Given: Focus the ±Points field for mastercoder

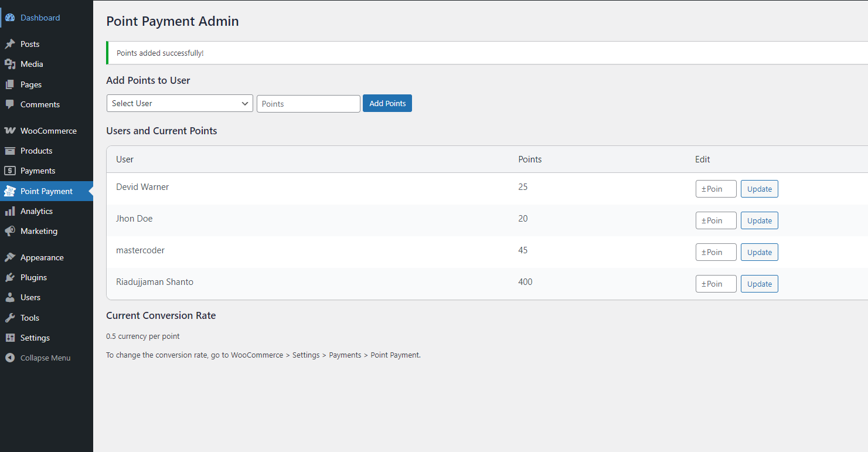Looking at the screenshot, I should point(716,252).
